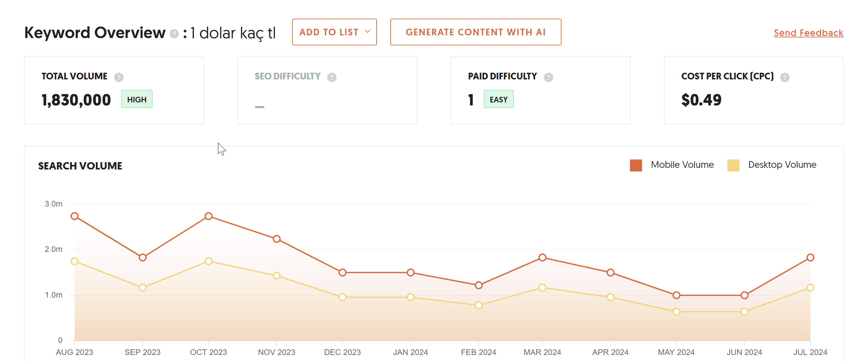Click the EASY paid difficulty badge
Image resolution: width=868 pixels, height=361 pixels.
[x=498, y=99]
